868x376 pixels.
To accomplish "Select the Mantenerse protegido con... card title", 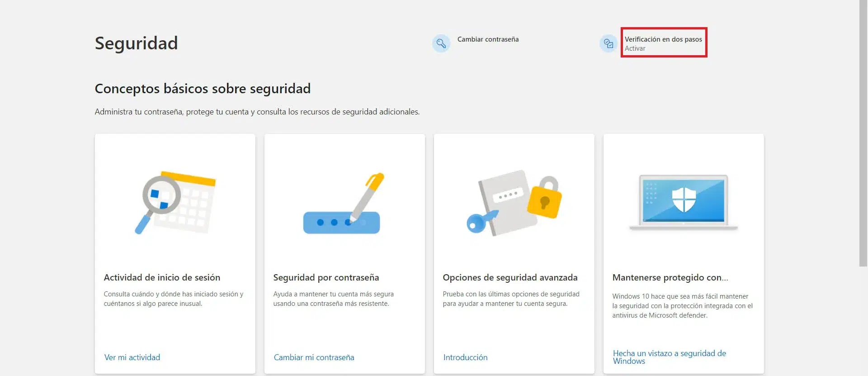I will click(670, 277).
